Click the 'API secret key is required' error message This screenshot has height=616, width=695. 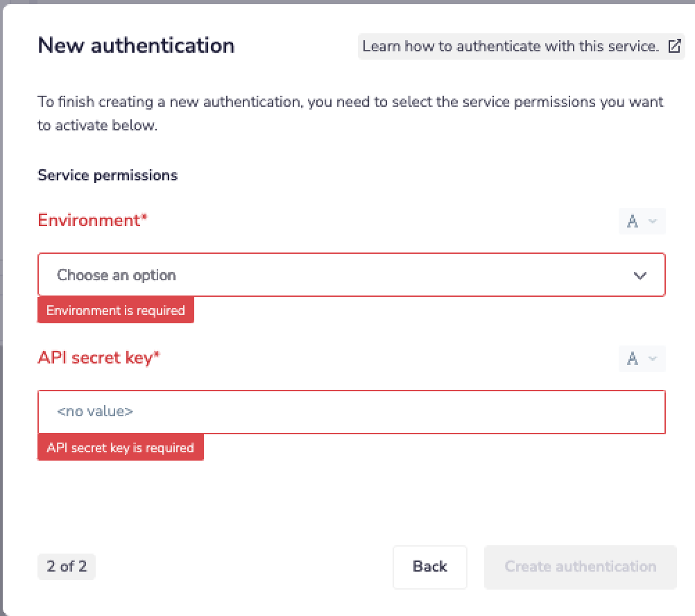(x=120, y=448)
